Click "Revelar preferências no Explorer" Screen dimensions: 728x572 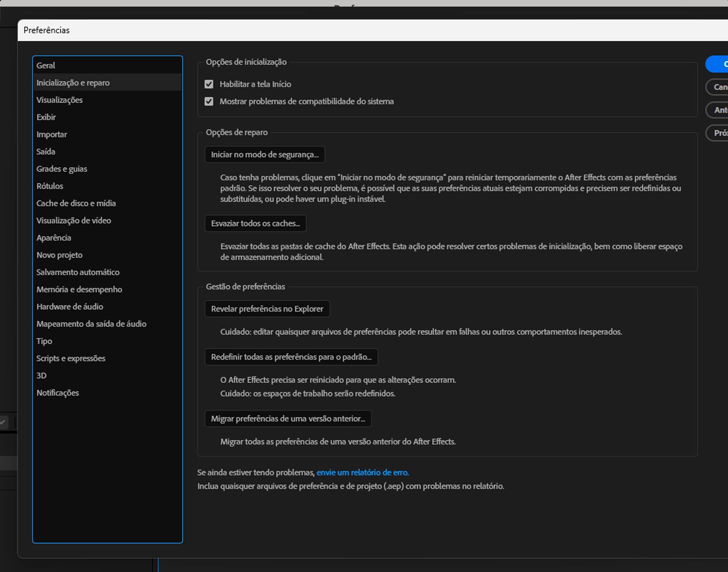pyautogui.click(x=267, y=309)
